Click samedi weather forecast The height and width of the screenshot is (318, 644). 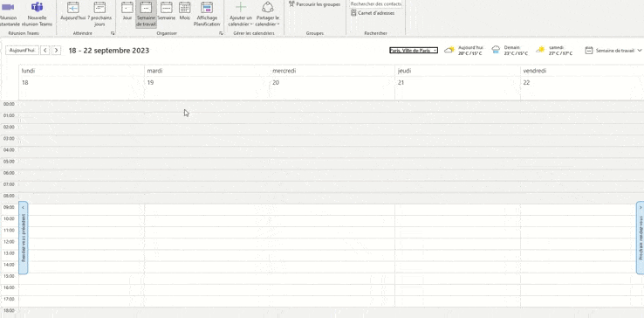[554, 50]
